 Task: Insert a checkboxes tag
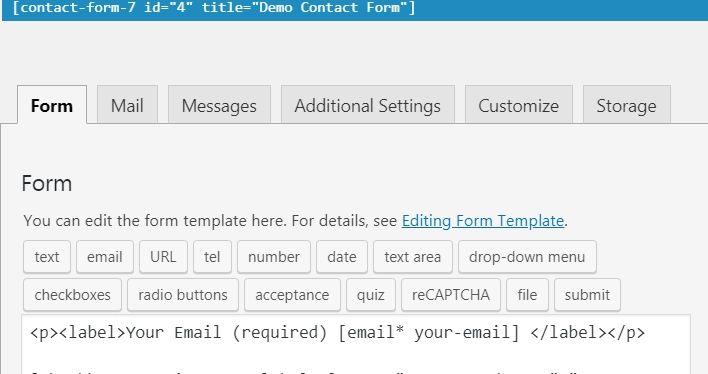[72, 295]
